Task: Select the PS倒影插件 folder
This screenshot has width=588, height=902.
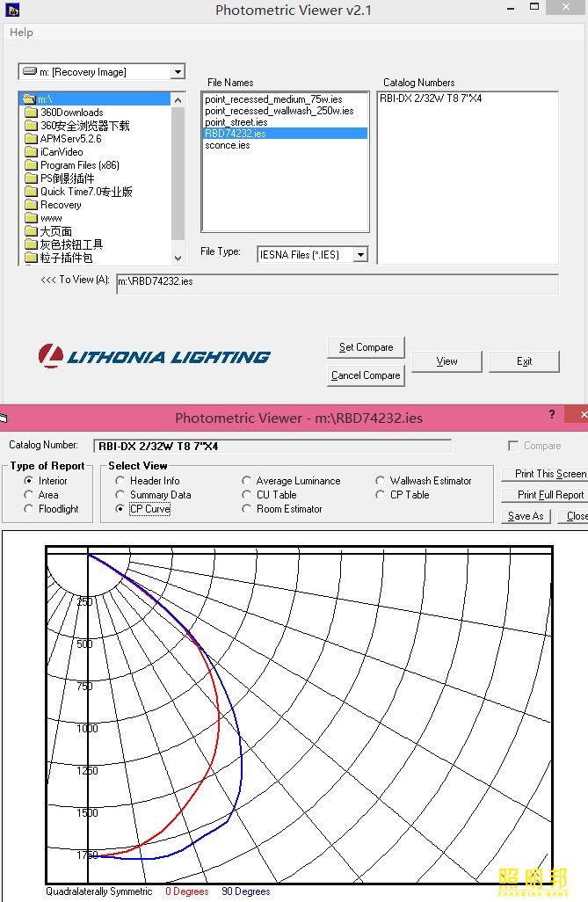Action: tap(68, 178)
